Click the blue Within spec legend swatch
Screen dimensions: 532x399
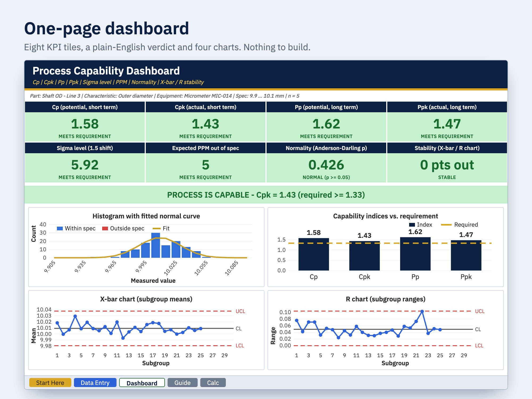(60, 228)
